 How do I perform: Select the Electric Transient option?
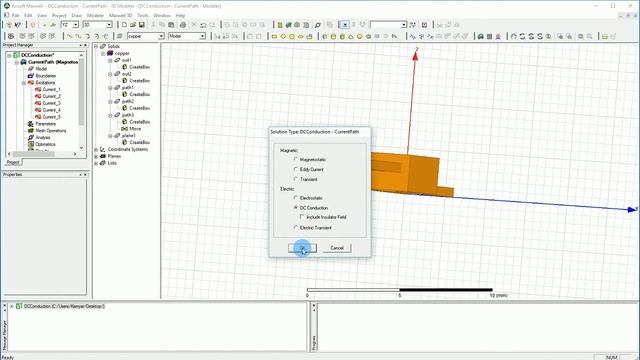coord(296,228)
